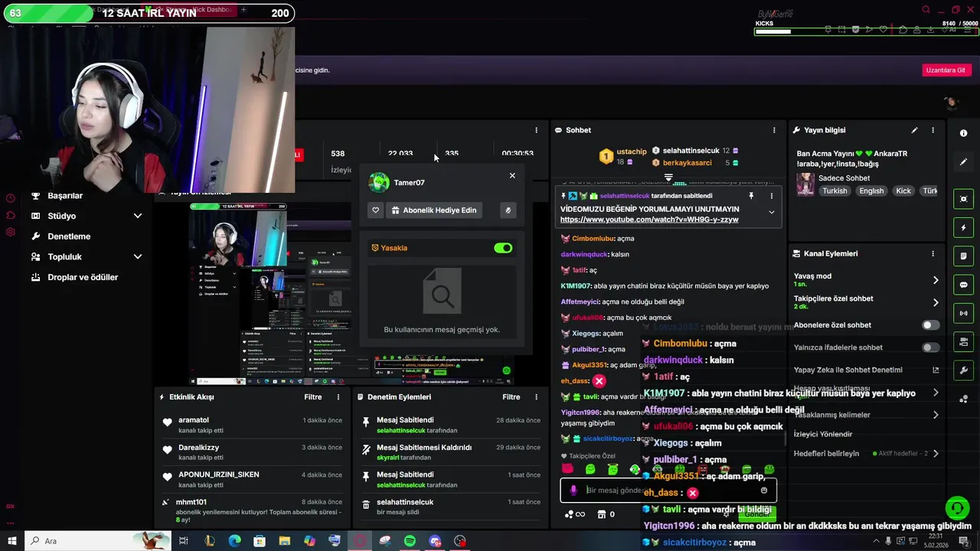
Task: Open Microsoft Edge from the taskbar
Action: coord(234,541)
